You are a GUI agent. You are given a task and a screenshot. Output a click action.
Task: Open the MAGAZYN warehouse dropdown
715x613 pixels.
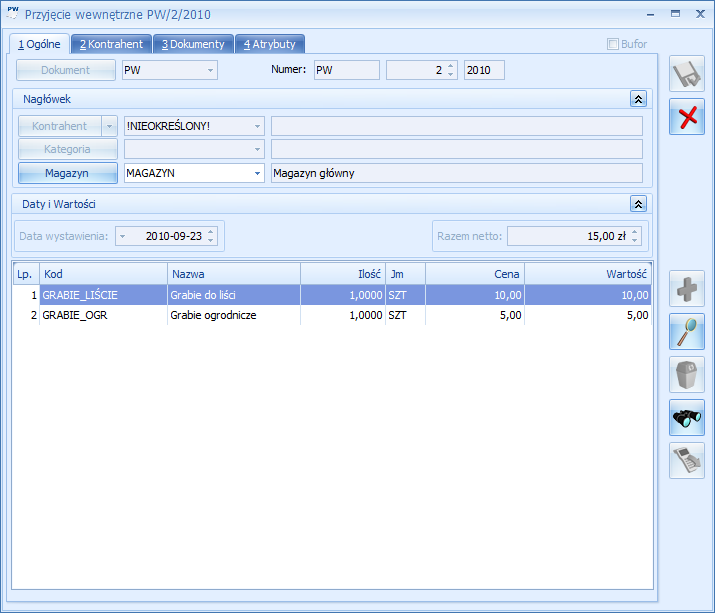pyautogui.click(x=257, y=173)
